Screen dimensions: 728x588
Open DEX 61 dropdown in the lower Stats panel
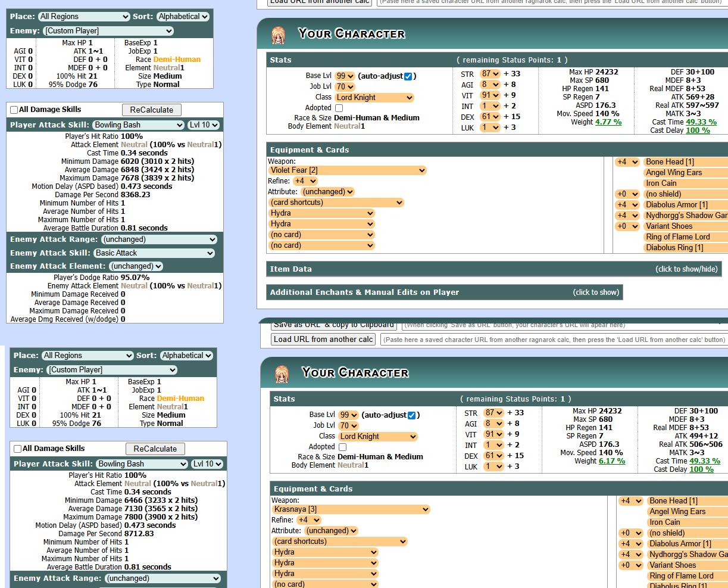tap(493, 456)
